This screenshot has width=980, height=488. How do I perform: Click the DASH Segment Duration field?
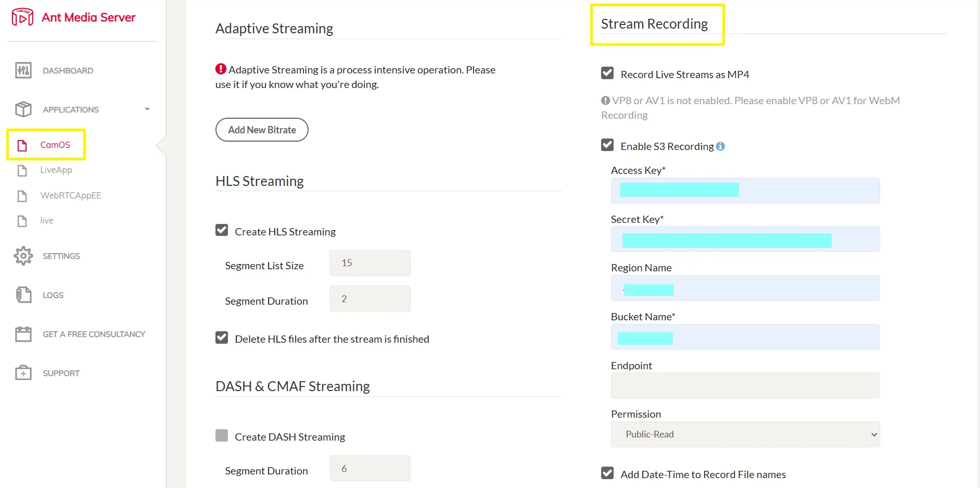[370, 468]
